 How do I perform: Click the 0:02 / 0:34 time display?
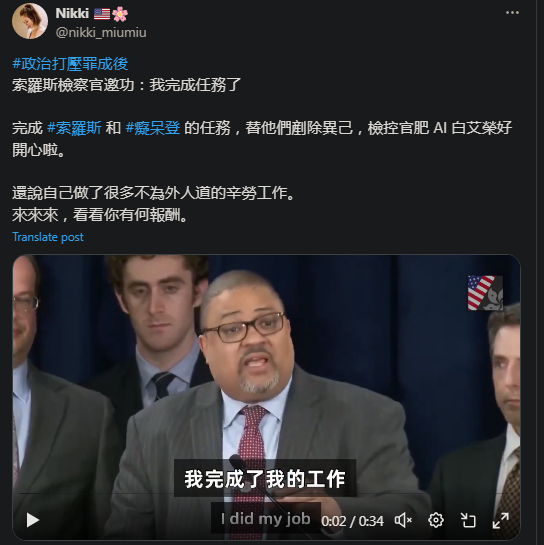pyautogui.click(x=352, y=521)
